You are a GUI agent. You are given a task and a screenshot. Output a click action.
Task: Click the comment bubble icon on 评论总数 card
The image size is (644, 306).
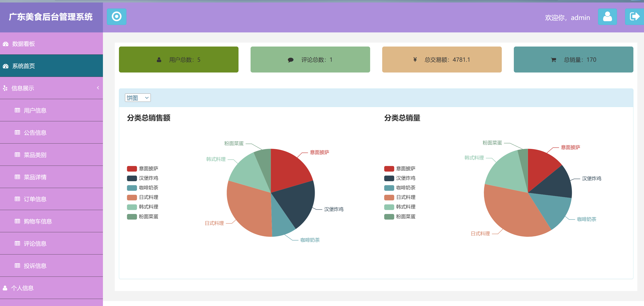coord(290,59)
